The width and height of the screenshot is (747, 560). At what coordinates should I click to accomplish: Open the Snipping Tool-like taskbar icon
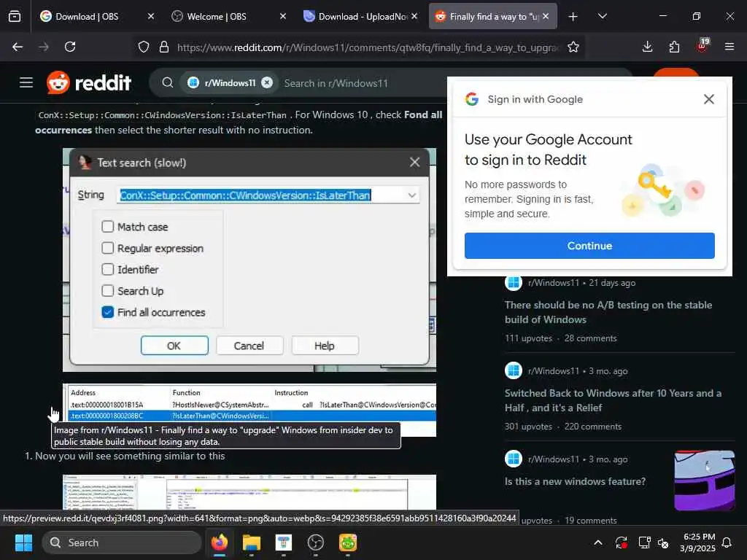pos(284,542)
